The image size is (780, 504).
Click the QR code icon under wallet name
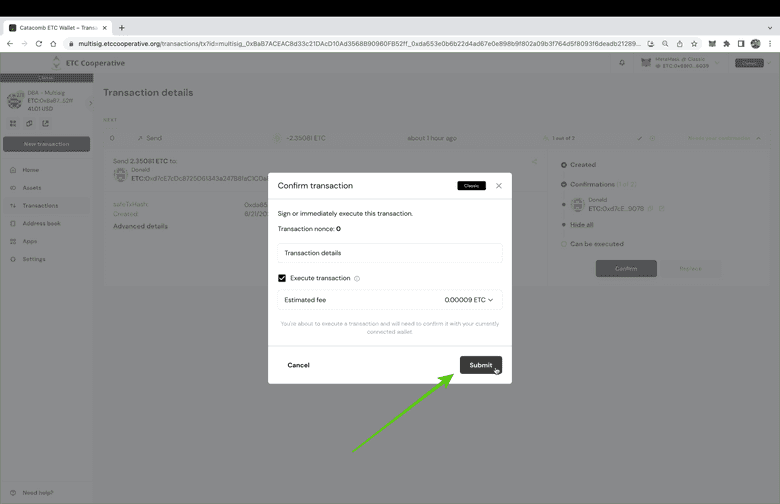click(13, 124)
